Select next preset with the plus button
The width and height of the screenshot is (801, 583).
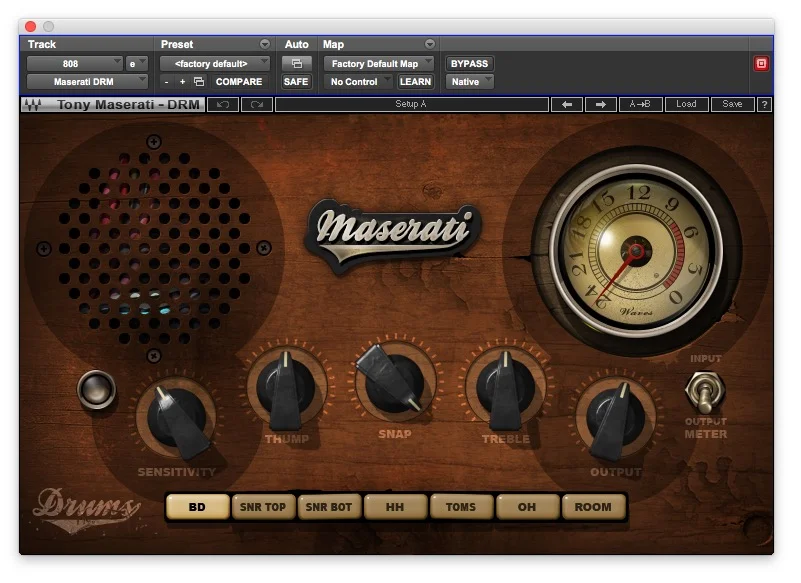point(182,82)
